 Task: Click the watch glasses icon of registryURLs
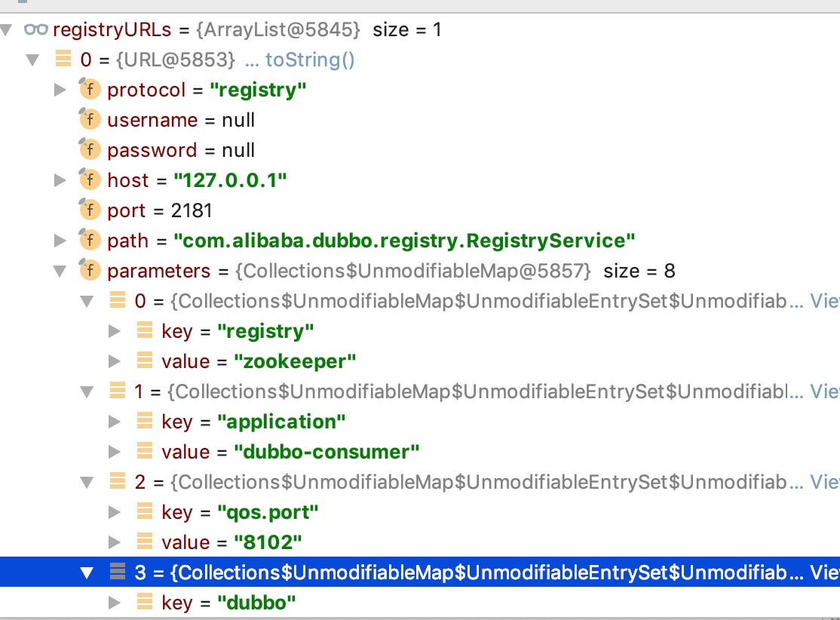tap(36, 29)
